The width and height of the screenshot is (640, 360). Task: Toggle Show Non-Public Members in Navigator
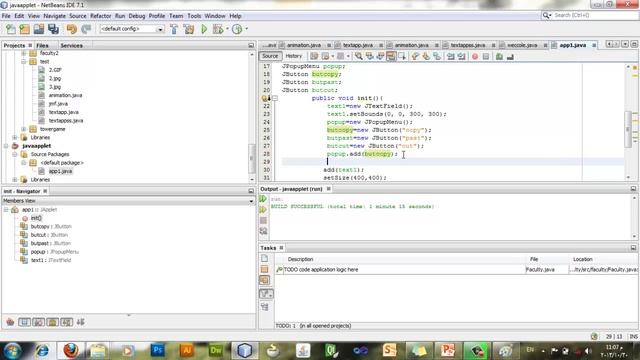tap(53, 322)
